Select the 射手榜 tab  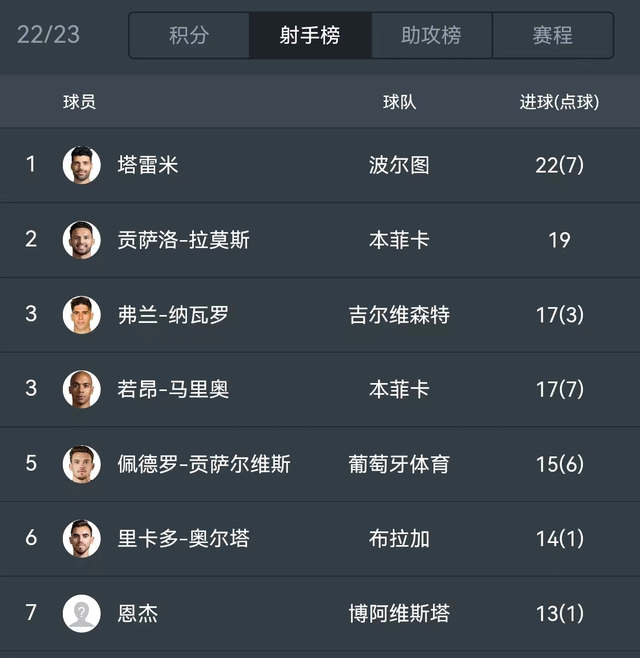click(310, 36)
